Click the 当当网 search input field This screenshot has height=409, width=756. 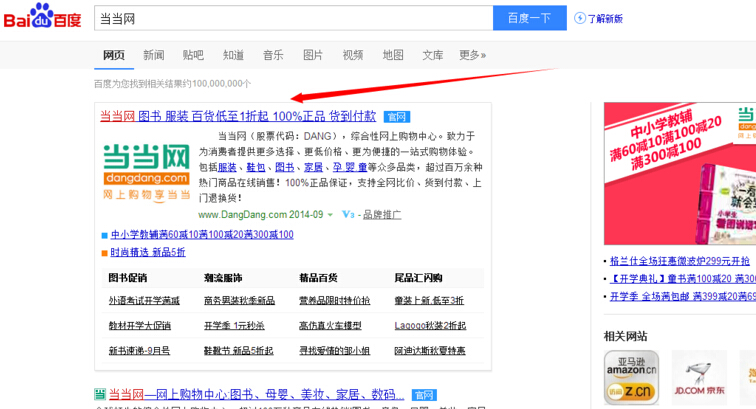tap(294, 18)
